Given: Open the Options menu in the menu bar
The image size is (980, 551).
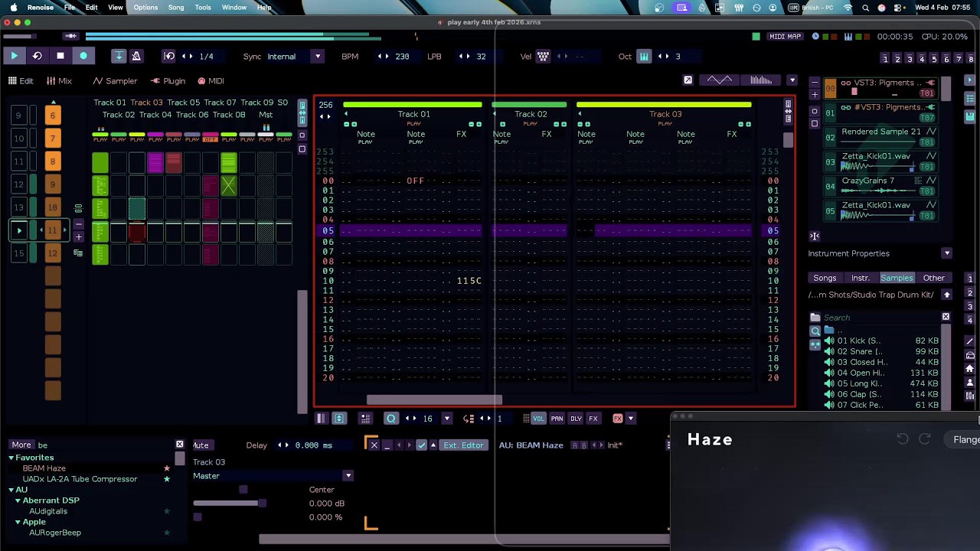Looking at the screenshot, I should tap(145, 8).
